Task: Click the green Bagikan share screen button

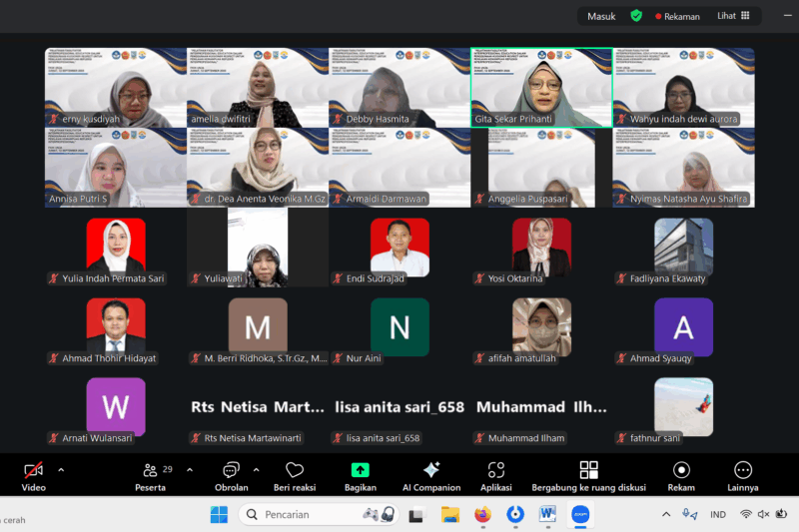Action: click(x=361, y=476)
